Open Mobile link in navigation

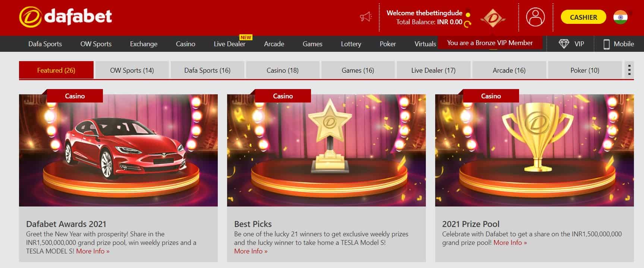point(624,44)
